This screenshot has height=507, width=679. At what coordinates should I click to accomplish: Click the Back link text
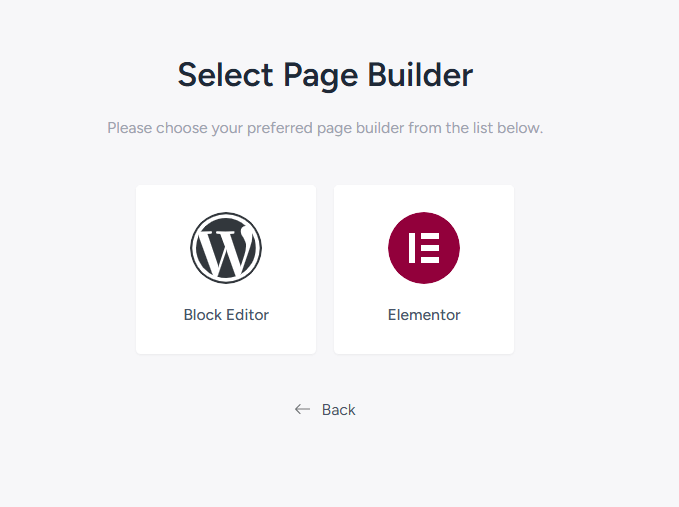[x=339, y=410]
